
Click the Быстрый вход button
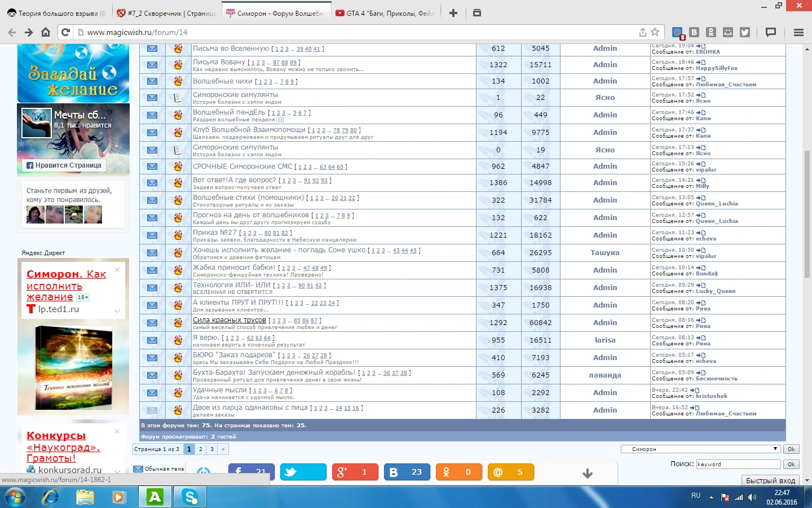pyautogui.click(x=770, y=480)
